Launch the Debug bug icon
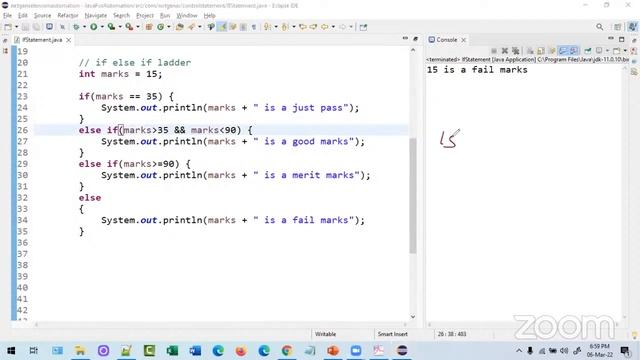640x360 pixels. (x=76, y=27)
